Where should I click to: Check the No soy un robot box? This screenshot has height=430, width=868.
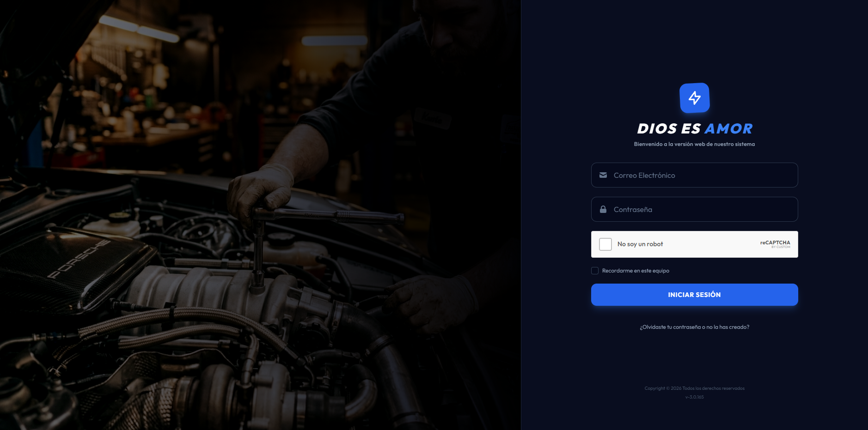605,244
